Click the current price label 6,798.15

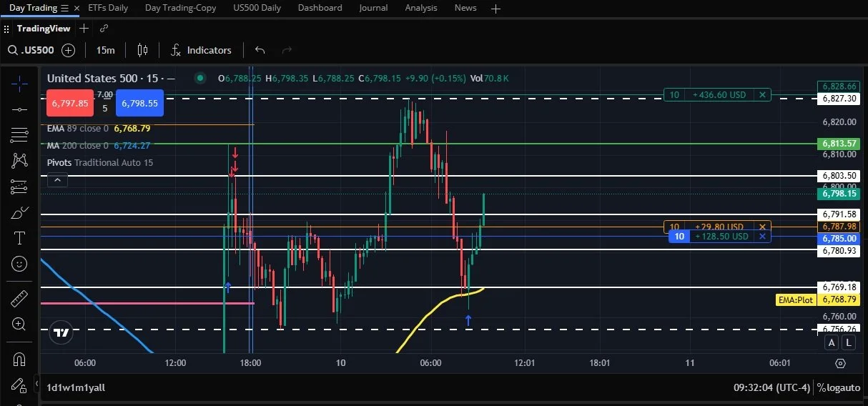tap(839, 193)
